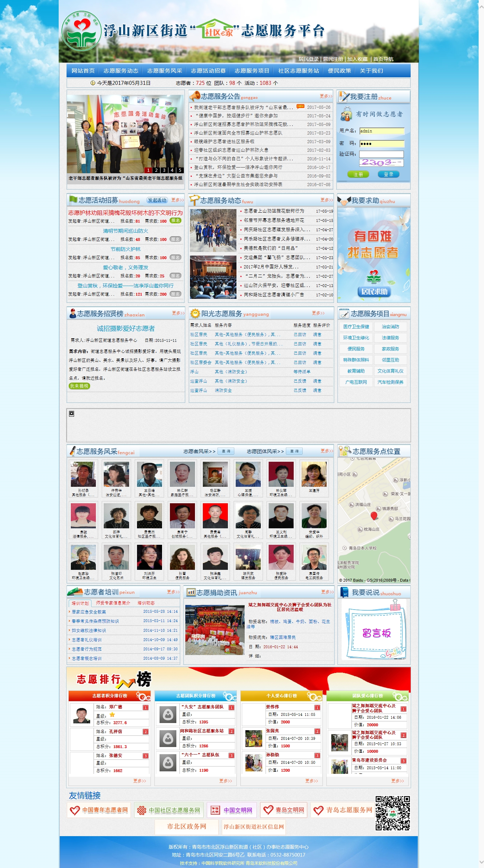Click the captcha image to refresh it
Viewport: 484px width, 868px height.
(381, 163)
